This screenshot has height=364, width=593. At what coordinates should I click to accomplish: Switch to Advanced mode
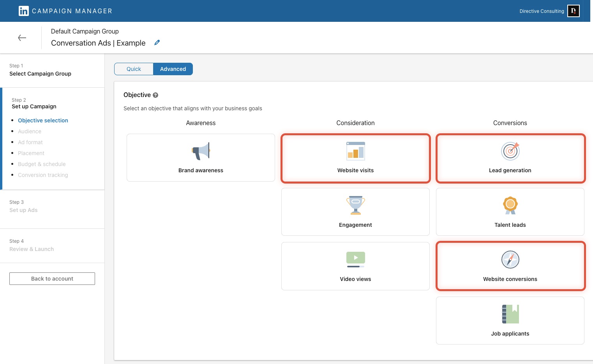pyautogui.click(x=173, y=69)
